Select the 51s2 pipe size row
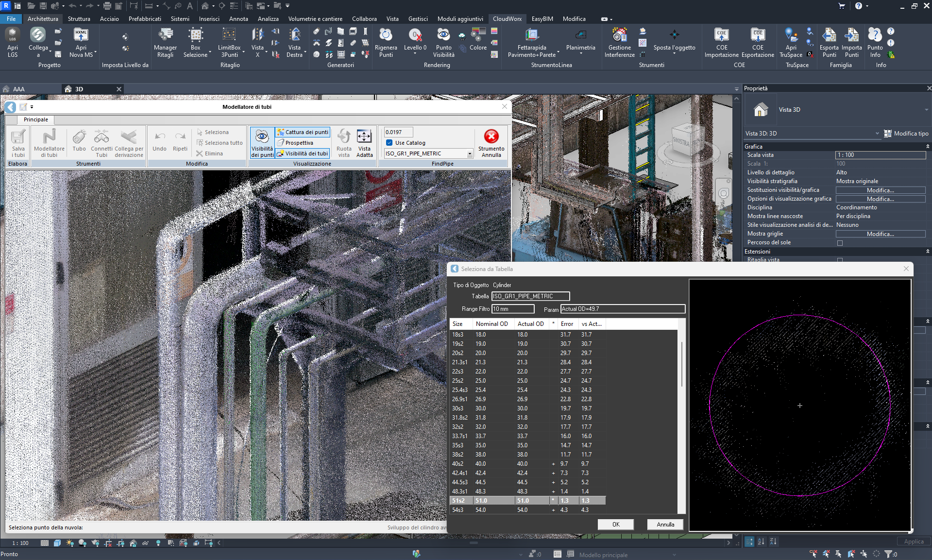This screenshot has height=560, width=932. tap(528, 500)
